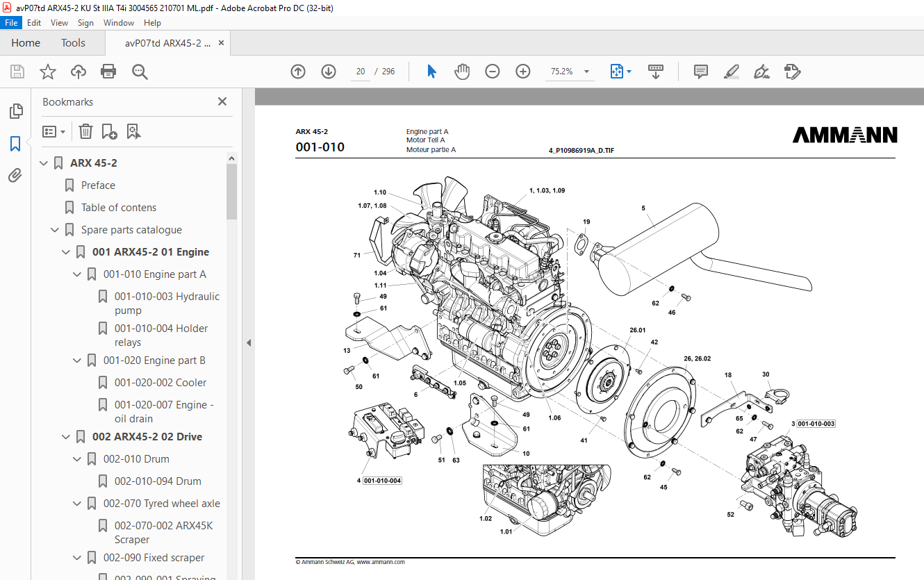Open the View menu
The width and height of the screenshot is (924, 580).
pos(59,23)
